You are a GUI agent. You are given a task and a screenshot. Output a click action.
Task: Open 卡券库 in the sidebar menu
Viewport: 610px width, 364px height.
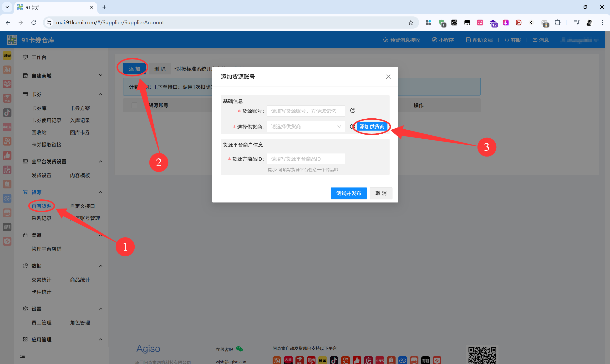click(x=39, y=108)
